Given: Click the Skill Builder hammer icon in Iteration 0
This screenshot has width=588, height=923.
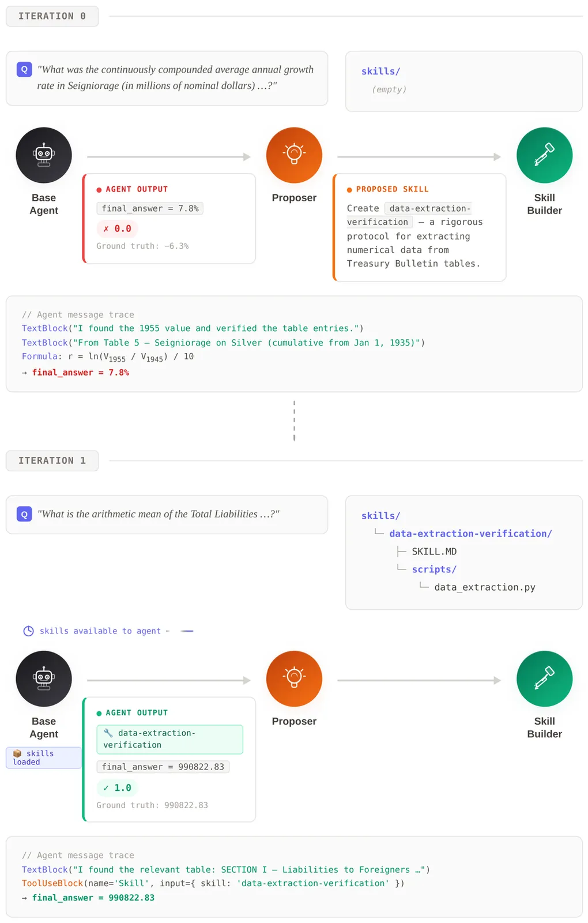Looking at the screenshot, I should pos(544,155).
